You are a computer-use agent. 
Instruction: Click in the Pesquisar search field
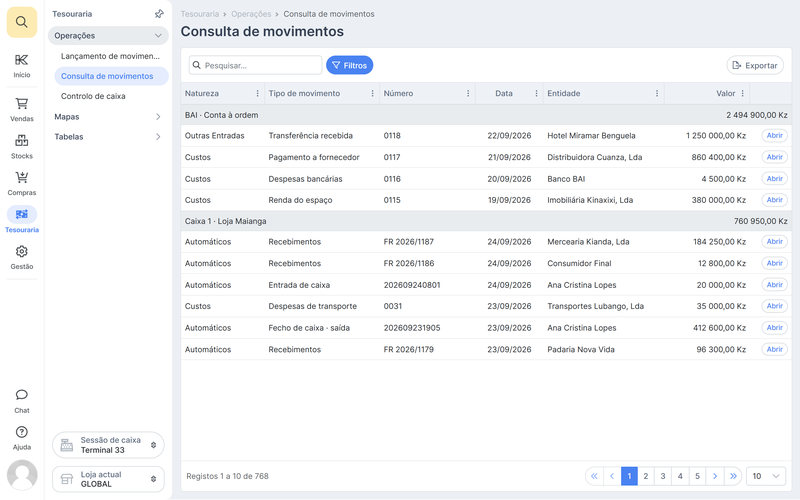click(256, 65)
